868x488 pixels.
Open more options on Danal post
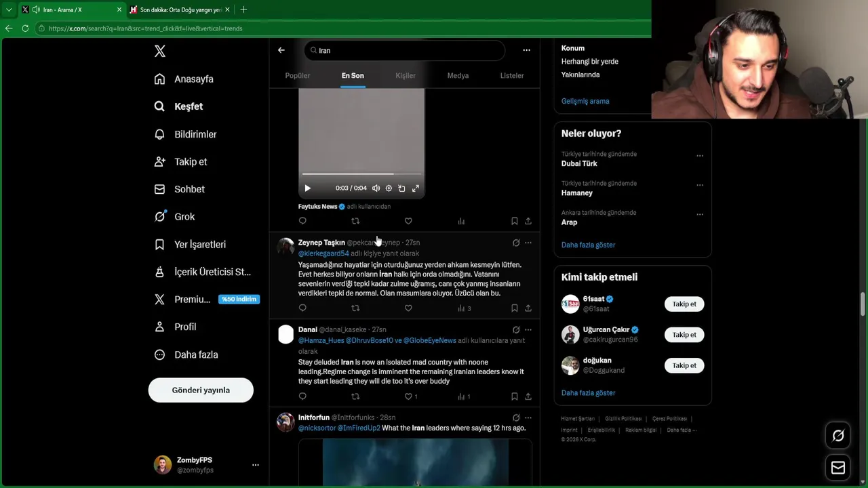pyautogui.click(x=528, y=329)
